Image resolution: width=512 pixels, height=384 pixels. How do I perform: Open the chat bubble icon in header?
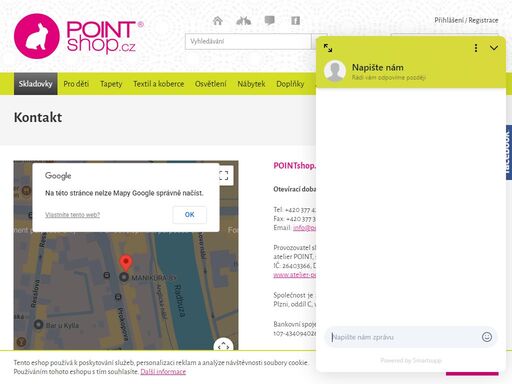click(x=269, y=21)
